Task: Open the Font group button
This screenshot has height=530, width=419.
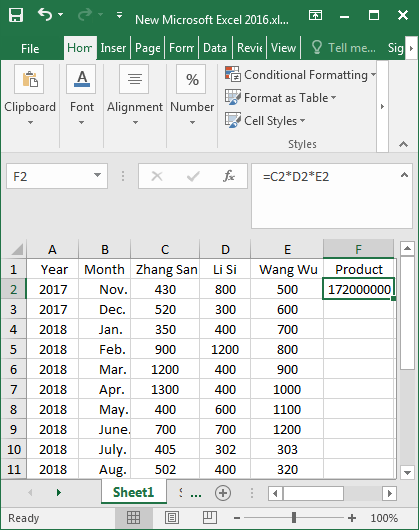Action: 81,95
